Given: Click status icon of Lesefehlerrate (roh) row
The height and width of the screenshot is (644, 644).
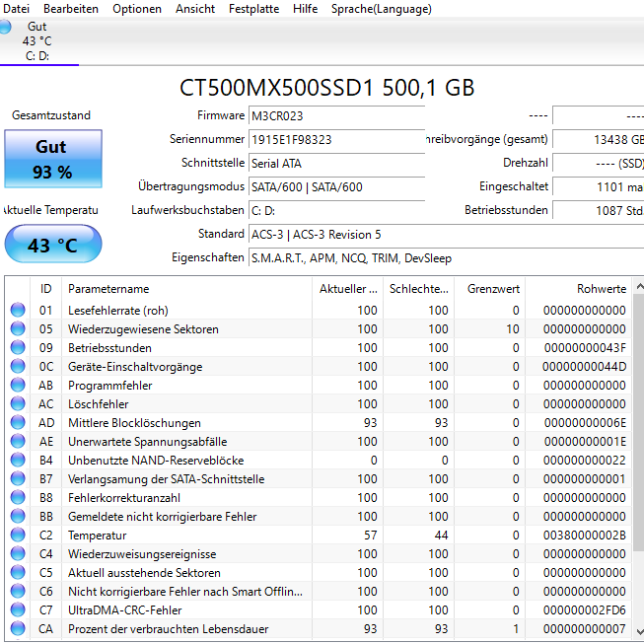Looking at the screenshot, I should (x=18, y=310).
